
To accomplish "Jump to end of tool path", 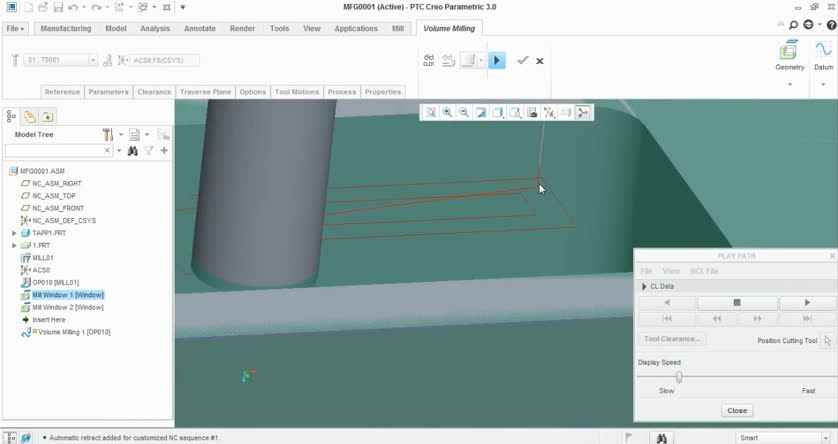I will click(806, 318).
